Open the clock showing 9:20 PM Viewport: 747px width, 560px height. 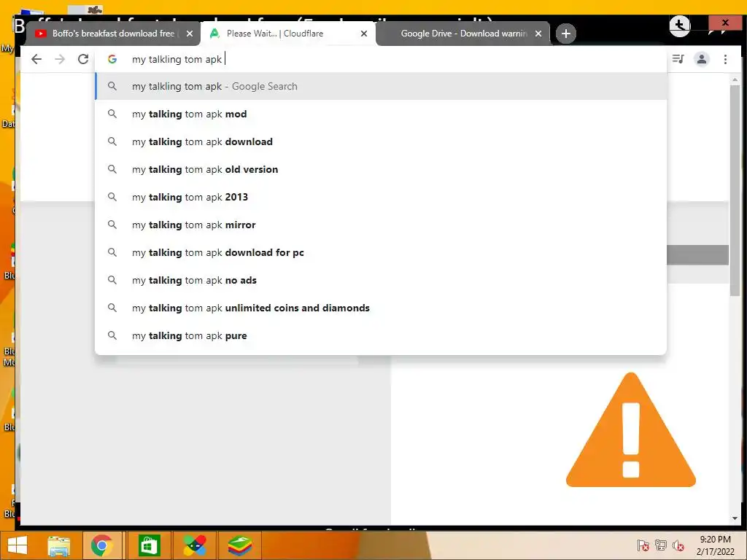(715, 545)
